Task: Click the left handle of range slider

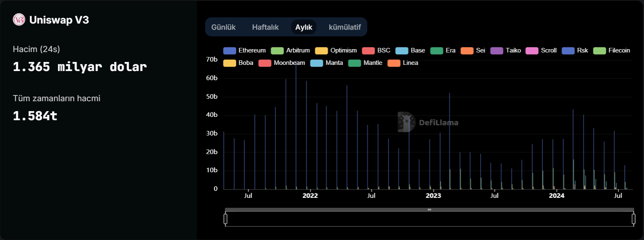Action: (225, 219)
